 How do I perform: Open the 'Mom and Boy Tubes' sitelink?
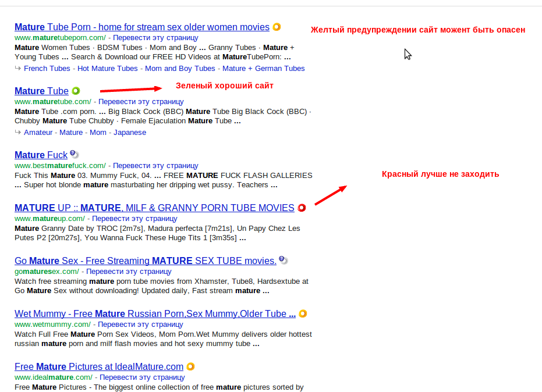tap(180, 69)
